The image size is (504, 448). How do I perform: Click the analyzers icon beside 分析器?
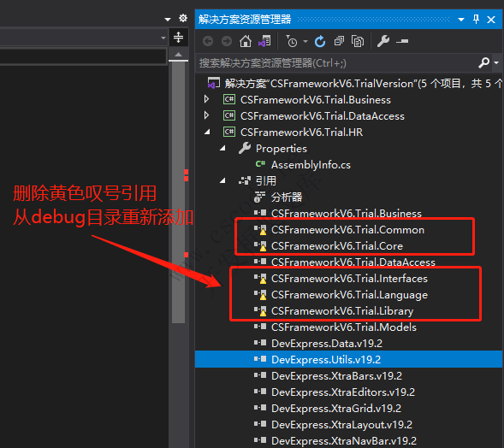coord(260,197)
